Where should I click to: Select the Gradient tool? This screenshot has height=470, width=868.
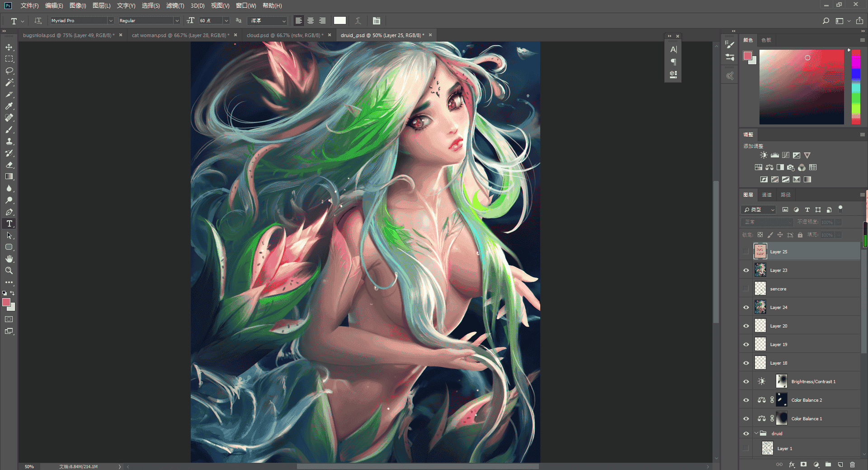9,176
